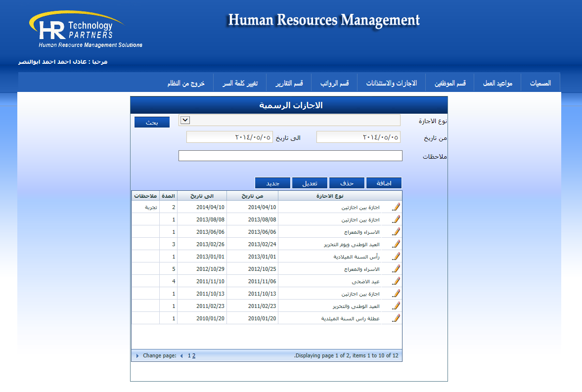Click edit pencil for the 2013/02/24 row
This screenshot has width=582, height=392.
[x=396, y=244]
